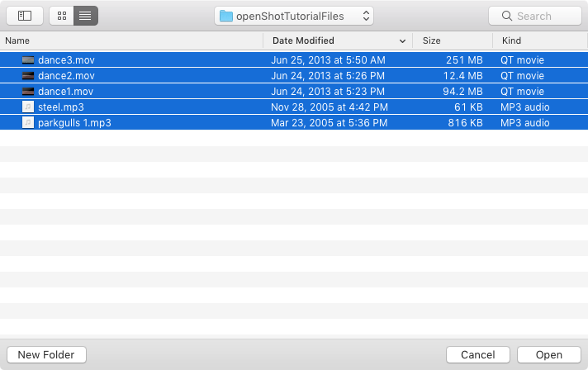588x370 pixels.
Task: Click the 12.4 MB size value
Action: click(x=463, y=76)
